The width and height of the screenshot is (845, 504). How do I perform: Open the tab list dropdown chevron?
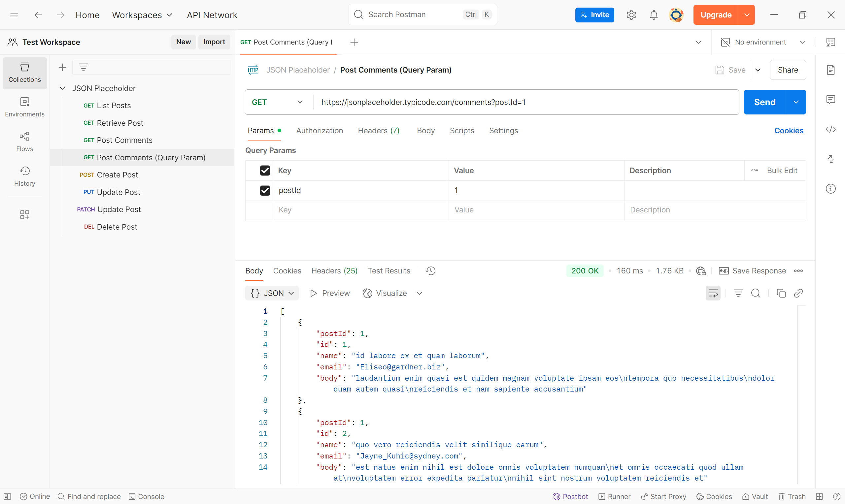pyautogui.click(x=698, y=42)
